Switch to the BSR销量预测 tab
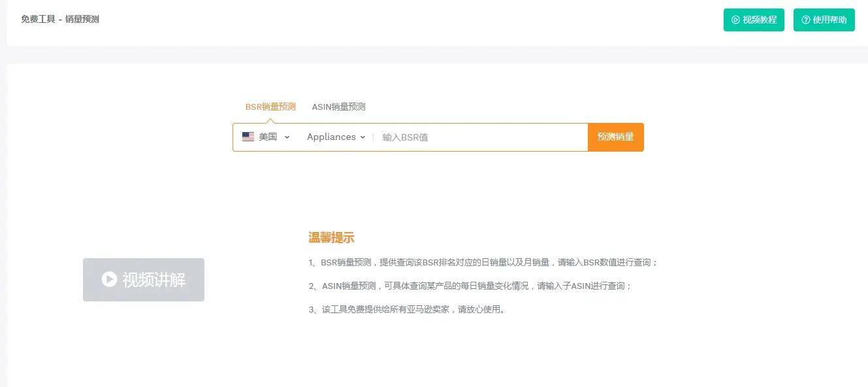The width and height of the screenshot is (868, 387). click(x=270, y=107)
